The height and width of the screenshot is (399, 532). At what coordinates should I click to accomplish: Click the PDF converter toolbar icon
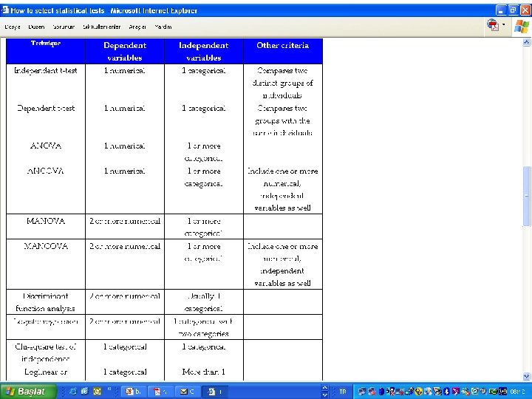[x=493, y=25]
